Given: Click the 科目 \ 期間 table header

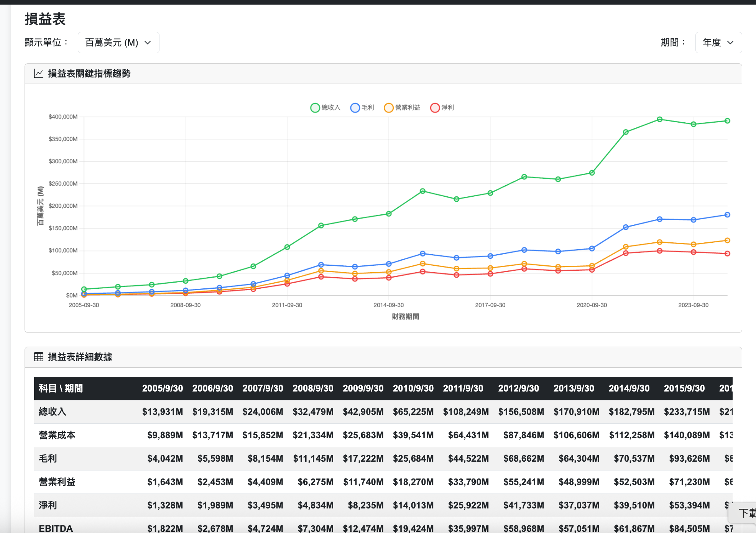Looking at the screenshot, I should 61,388.
